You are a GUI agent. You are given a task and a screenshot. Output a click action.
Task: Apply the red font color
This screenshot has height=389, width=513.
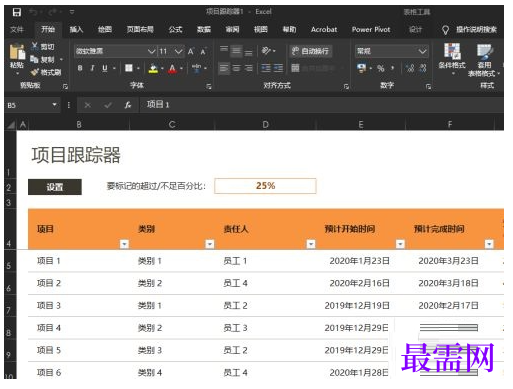click(172, 68)
